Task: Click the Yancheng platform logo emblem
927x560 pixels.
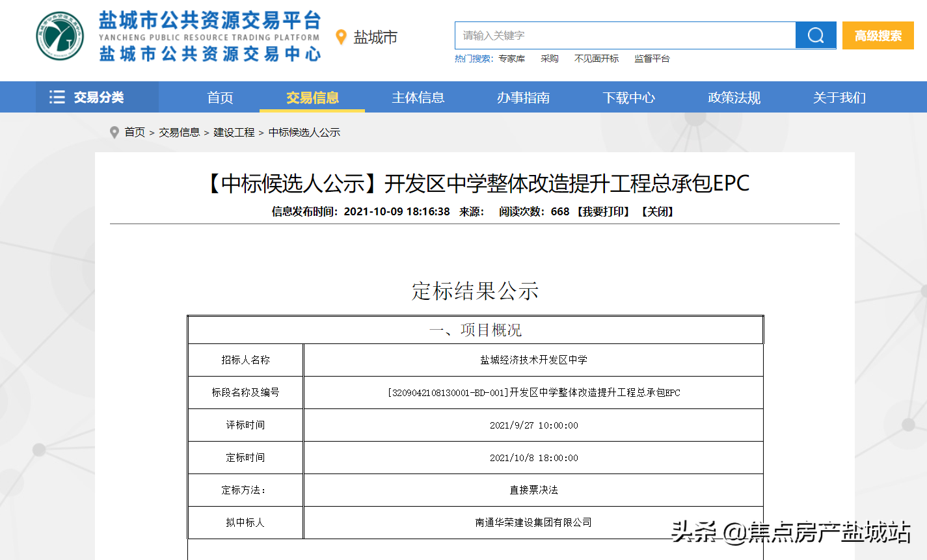Action: click(60, 36)
